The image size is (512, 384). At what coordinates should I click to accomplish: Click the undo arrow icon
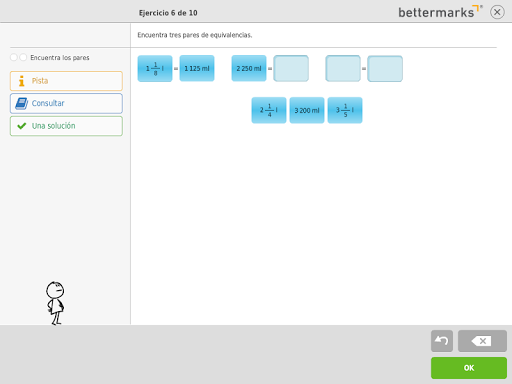(x=442, y=341)
